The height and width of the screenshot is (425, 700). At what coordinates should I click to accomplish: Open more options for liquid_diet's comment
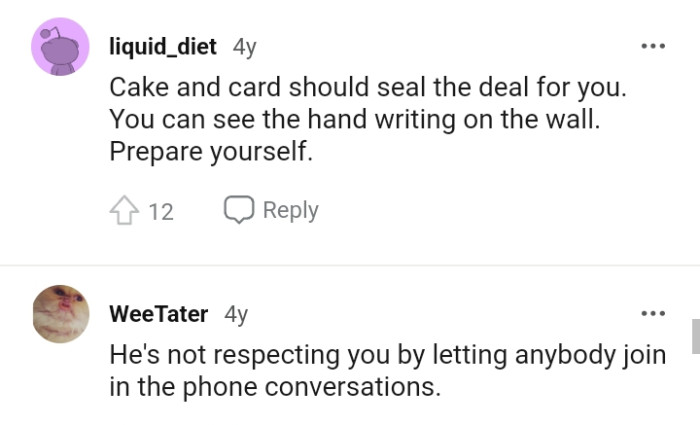pos(653,47)
